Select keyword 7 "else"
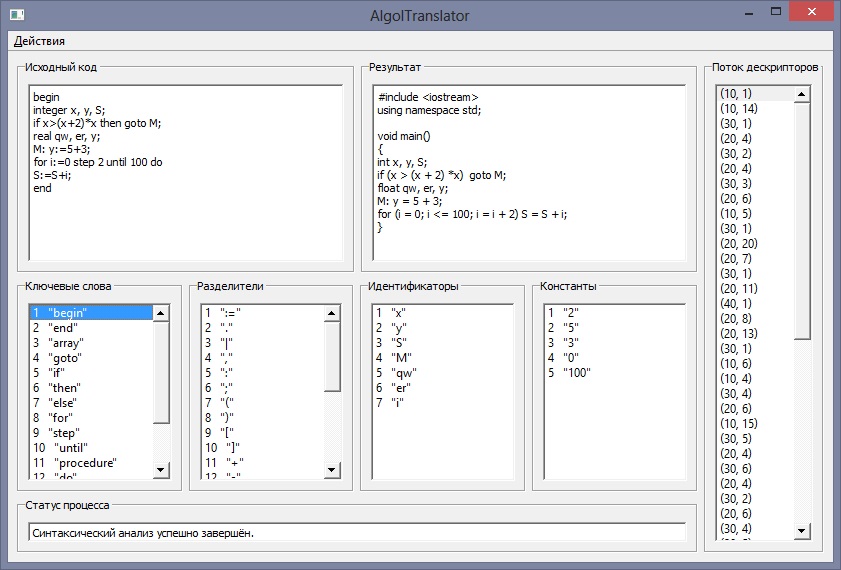 pyautogui.click(x=91, y=403)
